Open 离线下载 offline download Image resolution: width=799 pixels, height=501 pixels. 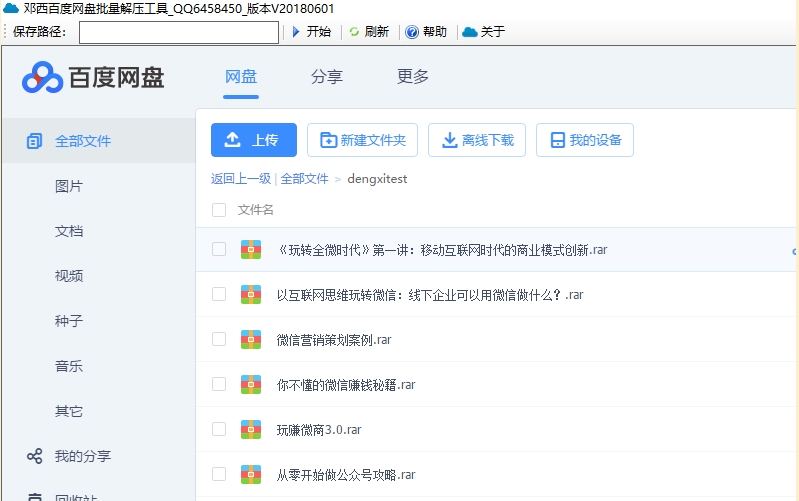point(477,140)
